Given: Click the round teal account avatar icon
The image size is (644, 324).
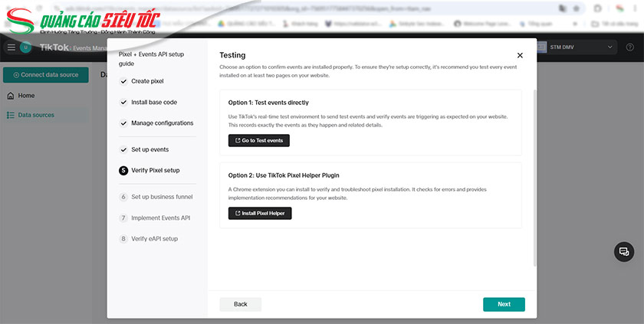Looking at the screenshot, I should click(x=27, y=47).
